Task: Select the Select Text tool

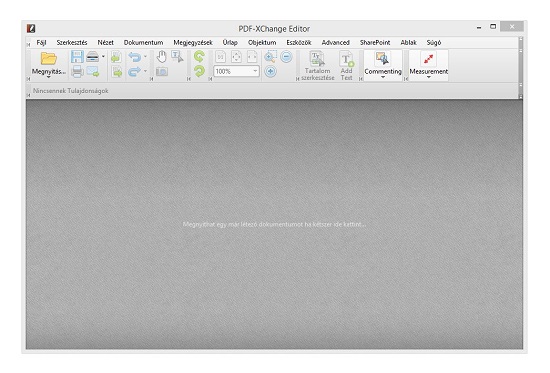Action: point(177,56)
